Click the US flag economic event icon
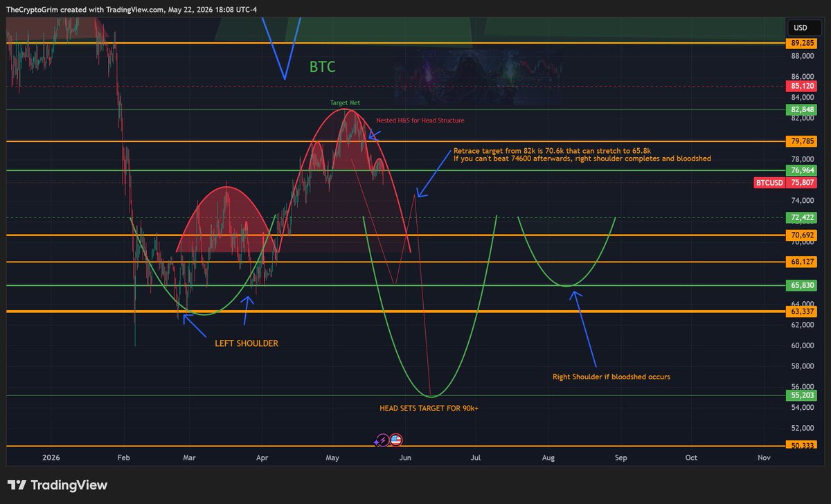The height and width of the screenshot is (504, 831). 395,440
